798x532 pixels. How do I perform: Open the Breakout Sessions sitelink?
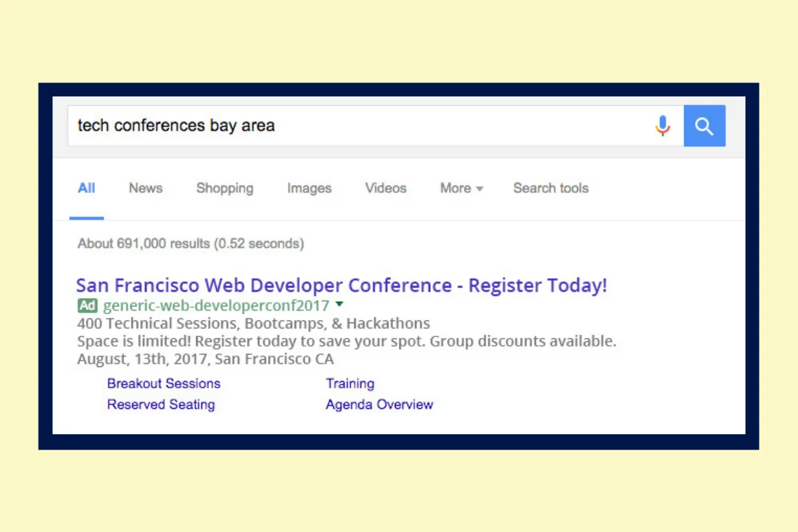coord(164,384)
